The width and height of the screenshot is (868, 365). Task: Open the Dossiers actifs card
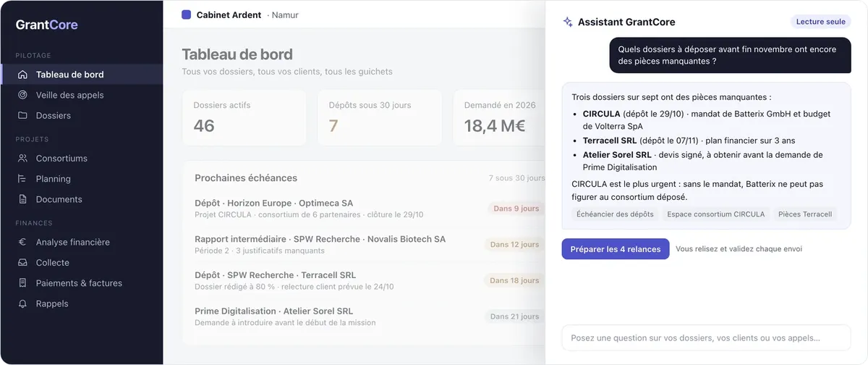click(244, 118)
